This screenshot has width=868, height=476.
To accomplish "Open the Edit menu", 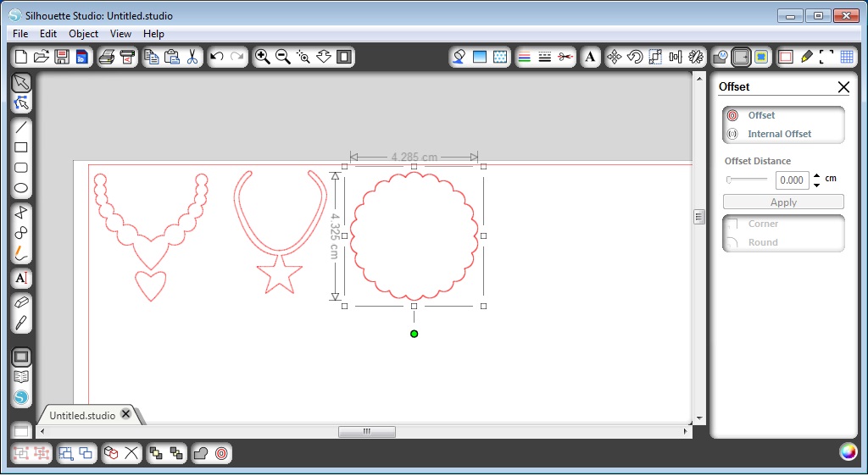I will coord(48,34).
